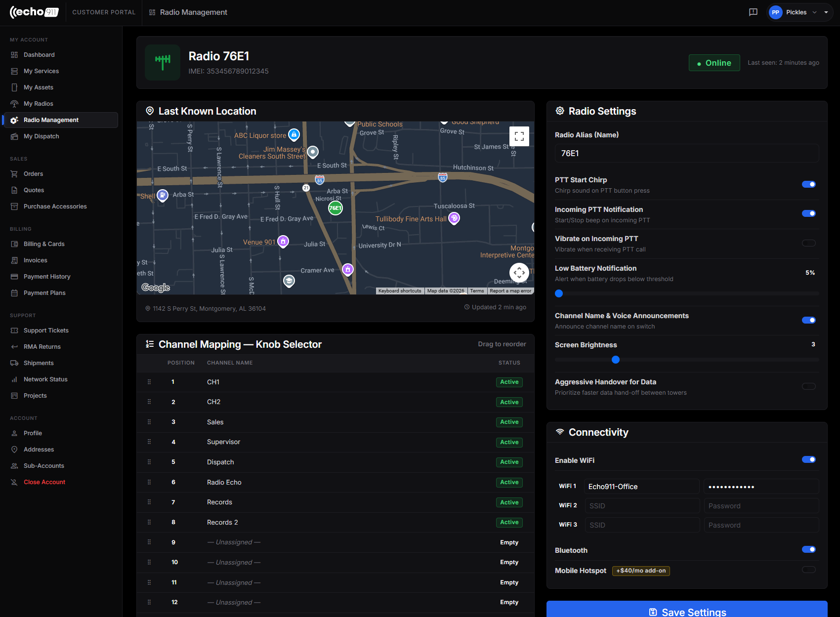Select Close Account in sidebar
840x617 pixels.
point(44,482)
